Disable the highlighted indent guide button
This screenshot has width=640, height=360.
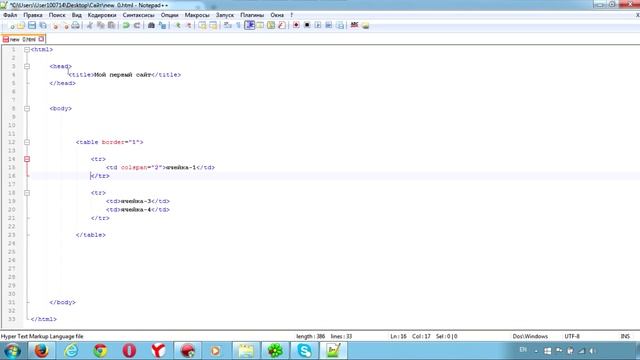tap(250, 25)
